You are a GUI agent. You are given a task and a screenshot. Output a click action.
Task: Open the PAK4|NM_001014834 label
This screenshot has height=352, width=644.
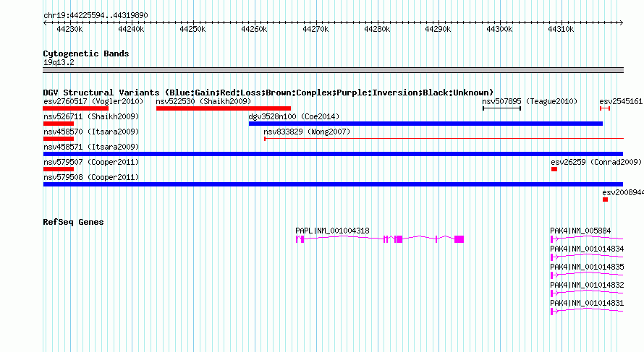[587, 249]
